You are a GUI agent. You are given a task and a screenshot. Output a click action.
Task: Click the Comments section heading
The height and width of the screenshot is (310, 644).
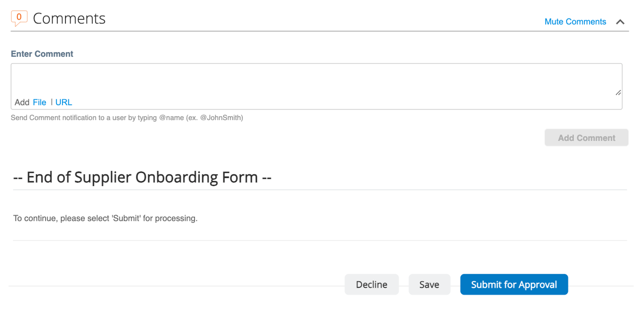[x=69, y=19]
